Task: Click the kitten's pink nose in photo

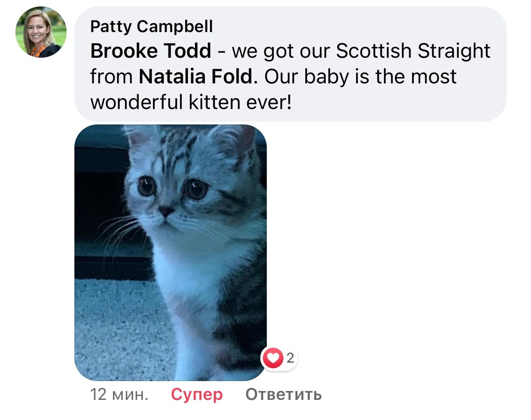Action: click(x=165, y=210)
